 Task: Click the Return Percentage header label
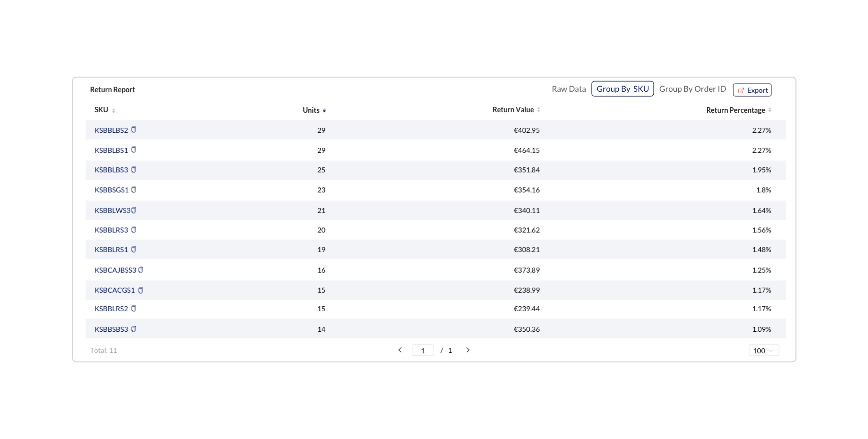click(735, 110)
